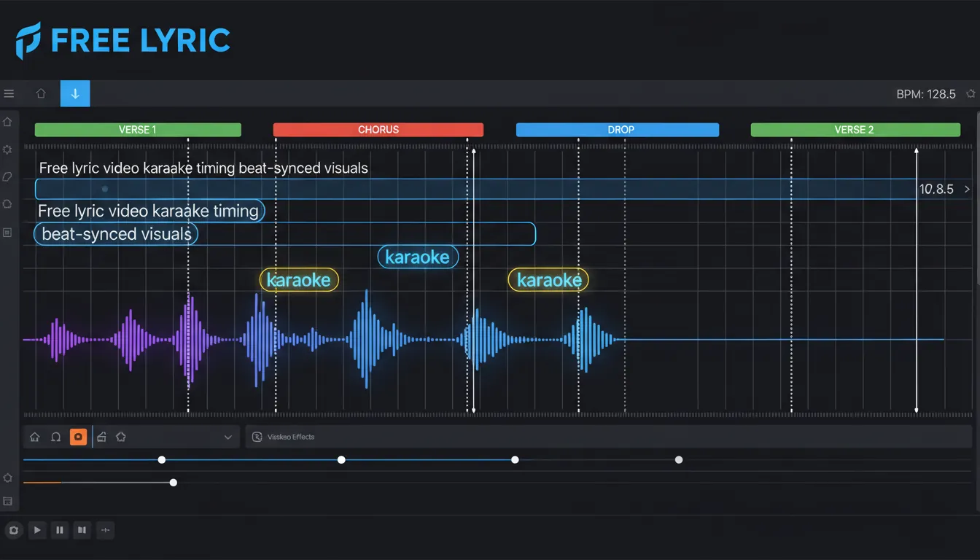Image resolution: width=980 pixels, height=560 pixels.
Task: Select the CHORUS section marker
Action: (x=378, y=129)
